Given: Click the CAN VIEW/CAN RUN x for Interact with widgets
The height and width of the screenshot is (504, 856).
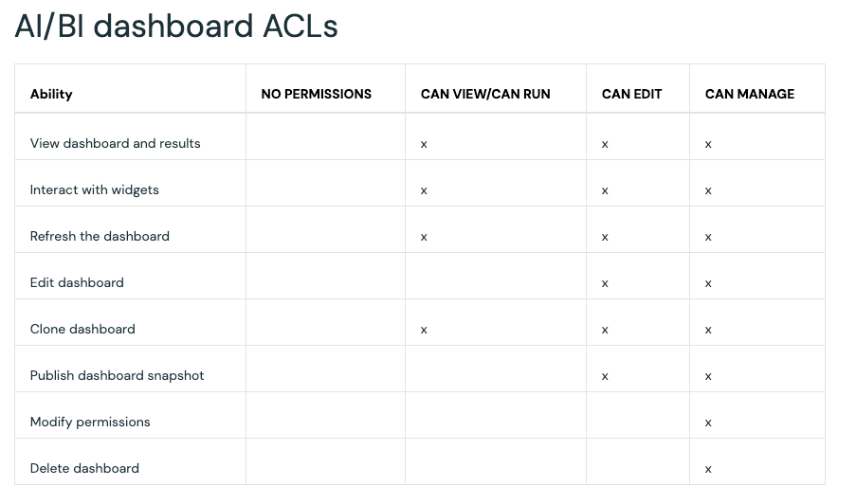Looking at the screenshot, I should [424, 191].
